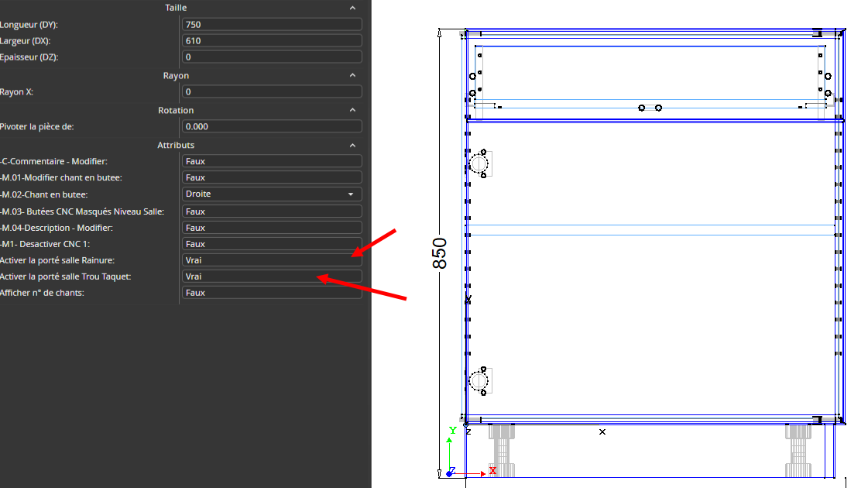The image size is (868, 488).
Task: Click the XYZ axis origin indicator
Action: click(450, 472)
